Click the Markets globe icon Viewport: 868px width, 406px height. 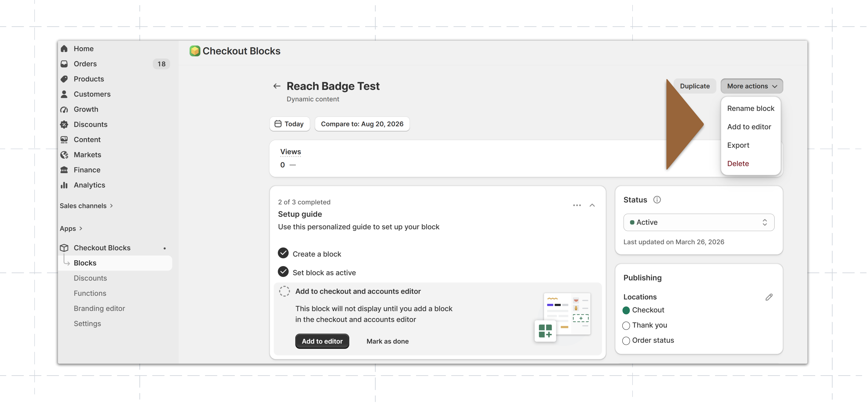[64, 155]
